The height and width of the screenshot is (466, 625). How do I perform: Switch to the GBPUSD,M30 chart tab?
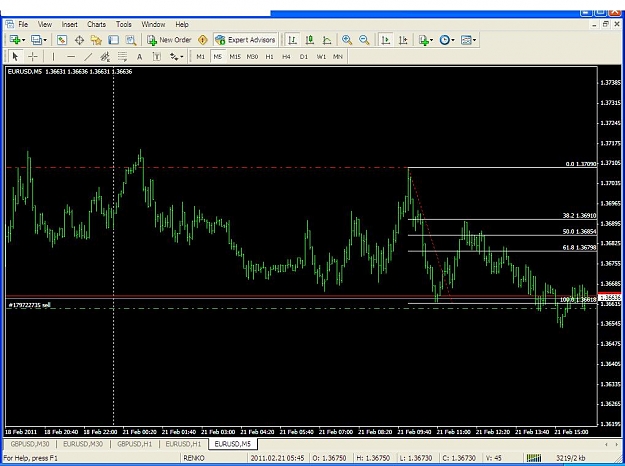tap(30, 444)
